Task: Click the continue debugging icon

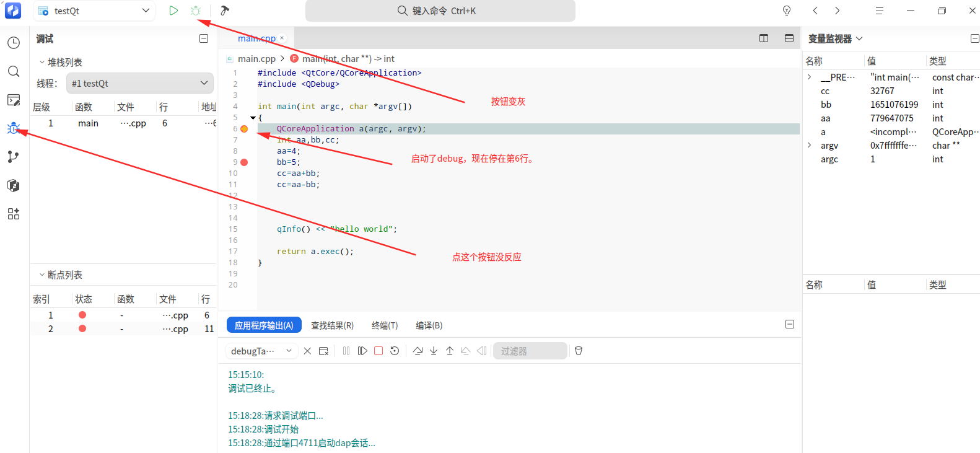Action: point(362,351)
